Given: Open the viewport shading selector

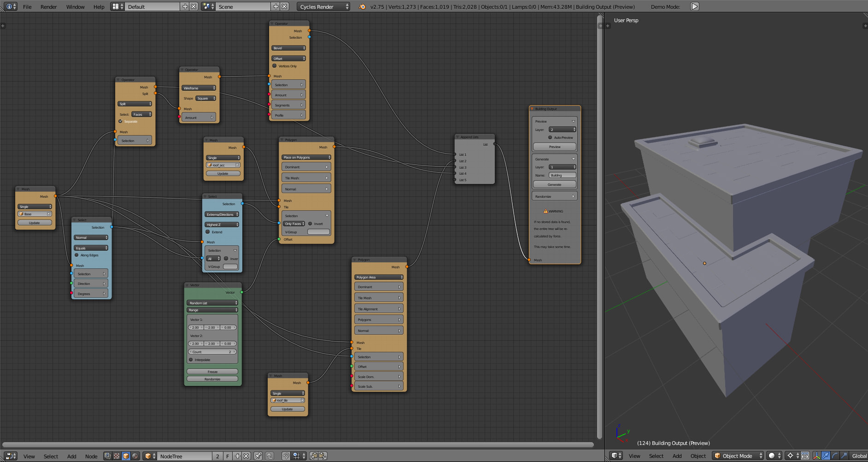Looking at the screenshot, I should (x=774, y=456).
